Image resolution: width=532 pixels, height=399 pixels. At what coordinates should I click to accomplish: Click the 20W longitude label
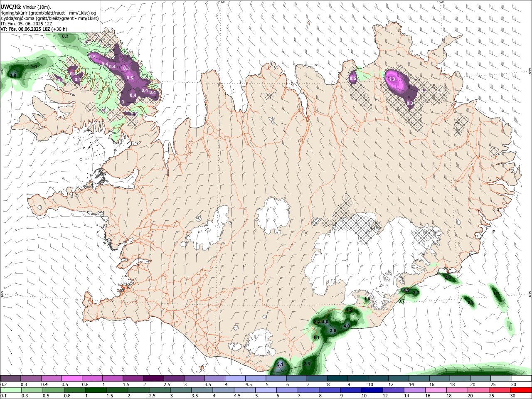pos(221,2)
